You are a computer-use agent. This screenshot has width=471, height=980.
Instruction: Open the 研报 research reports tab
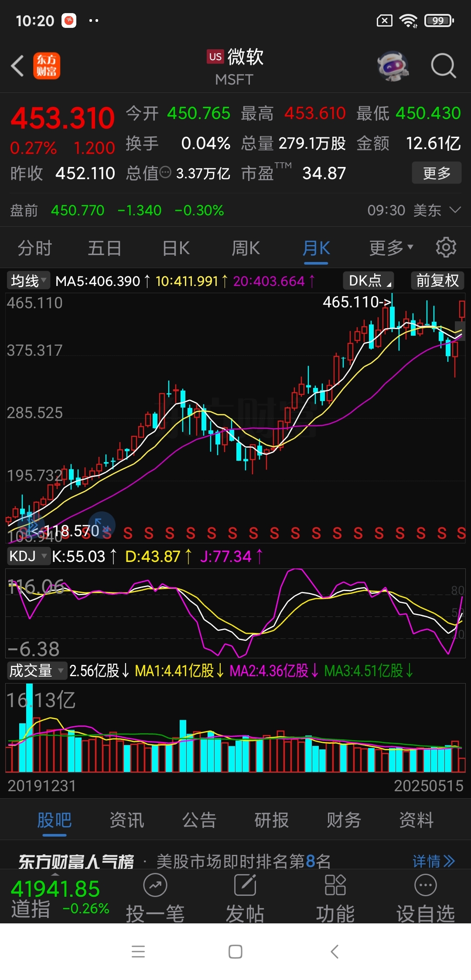pyautogui.click(x=272, y=820)
